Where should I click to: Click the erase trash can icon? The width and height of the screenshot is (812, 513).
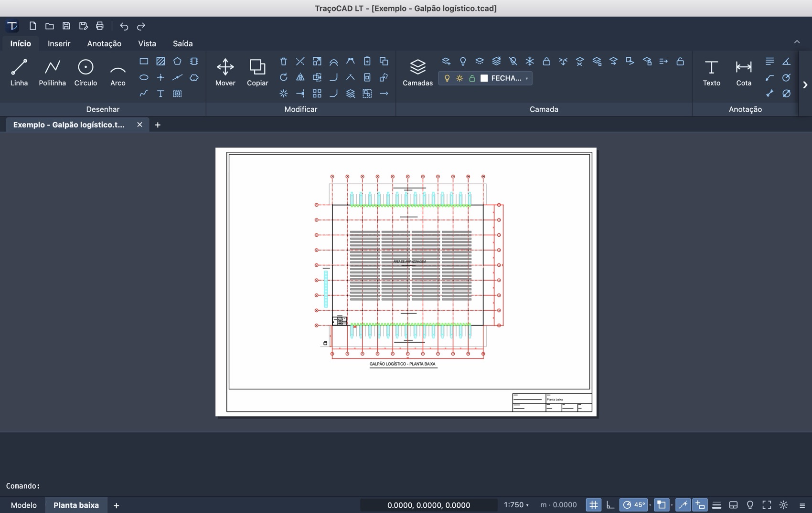(283, 61)
